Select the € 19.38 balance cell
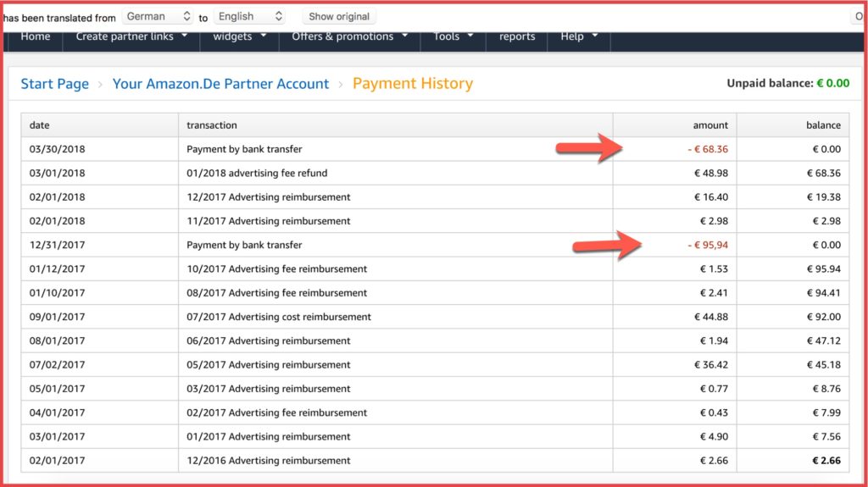This screenshot has width=868, height=487. (793, 197)
